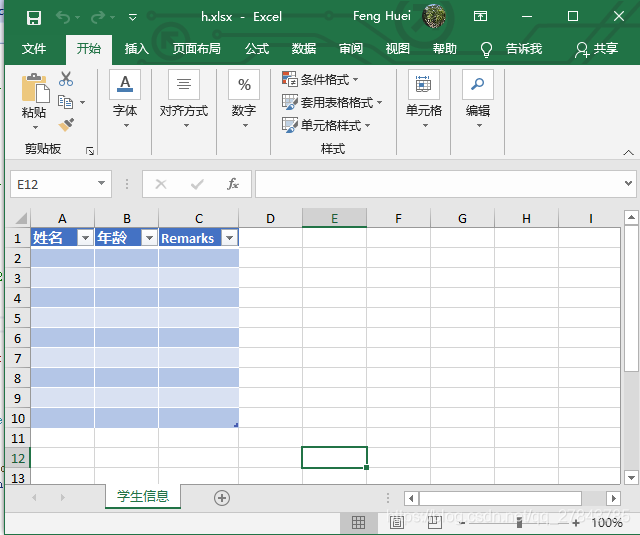Activate the format painter brush
This screenshot has height=535, width=640.
click(x=66, y=125)
